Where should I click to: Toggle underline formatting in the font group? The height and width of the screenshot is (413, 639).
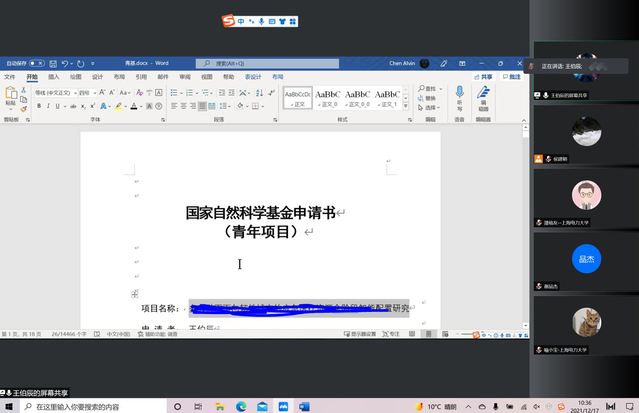[57, 105]
